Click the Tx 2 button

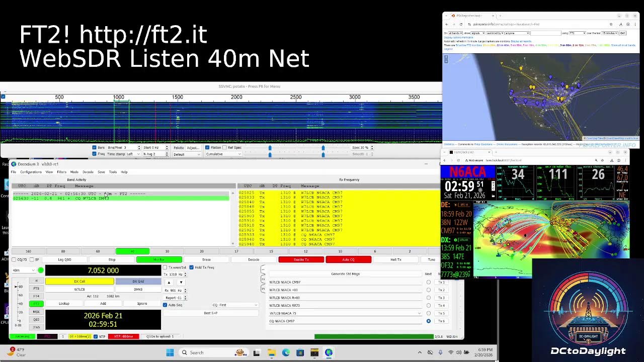pos(441,290)
